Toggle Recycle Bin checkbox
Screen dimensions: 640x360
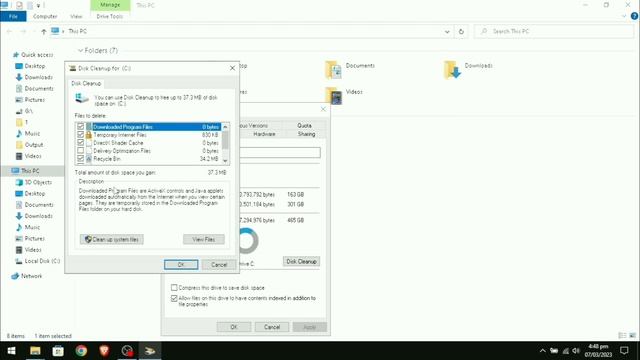80,158
